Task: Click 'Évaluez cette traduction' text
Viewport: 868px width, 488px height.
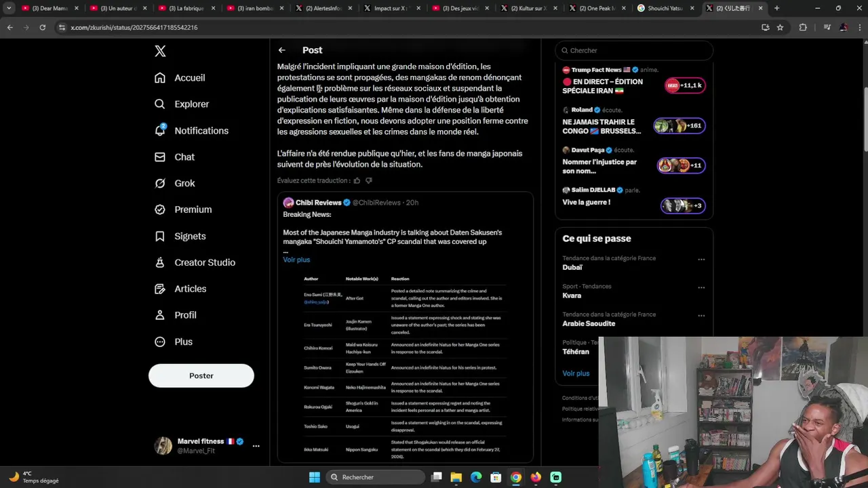Action: pyautogui.click(x=313, y=181)
